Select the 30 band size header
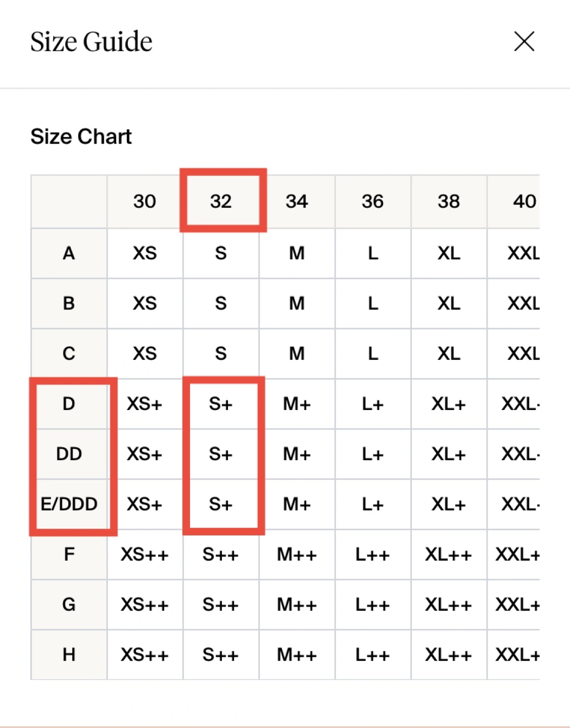Viewport: 570px width, 728px height. [145, 201]
